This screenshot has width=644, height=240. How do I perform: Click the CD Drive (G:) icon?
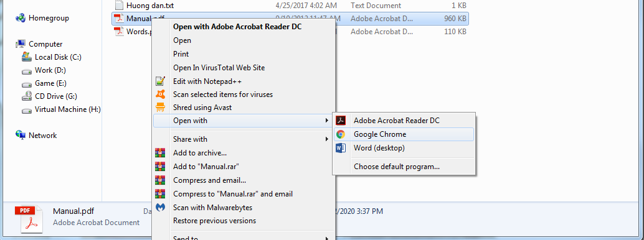[27, 96]
